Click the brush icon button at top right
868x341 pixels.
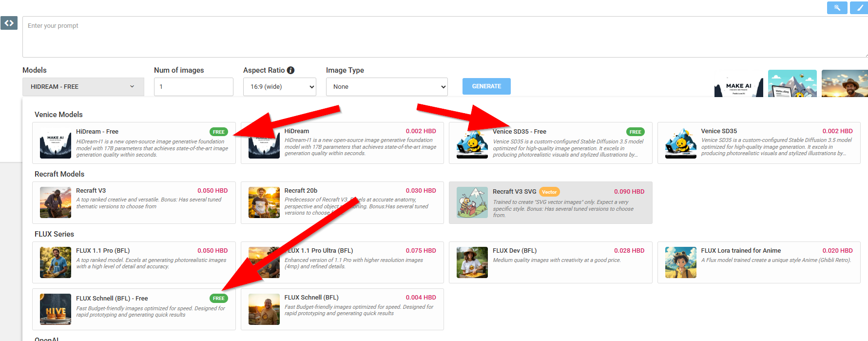click(x=859, y=8)
